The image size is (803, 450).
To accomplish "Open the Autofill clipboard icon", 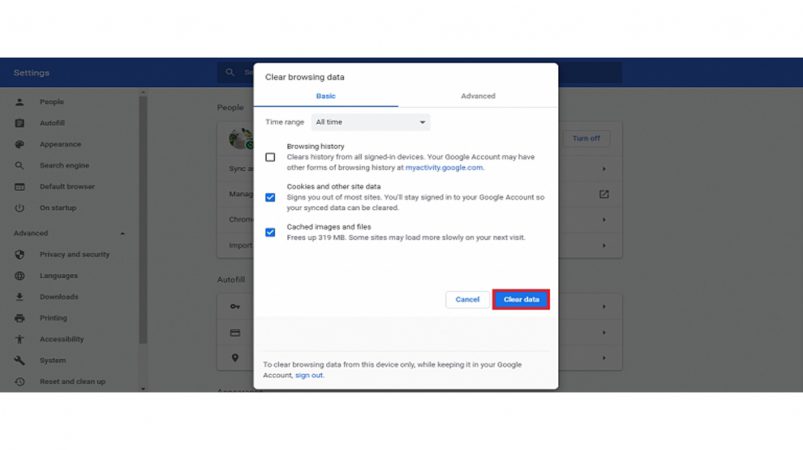I will tap(19, 123).
